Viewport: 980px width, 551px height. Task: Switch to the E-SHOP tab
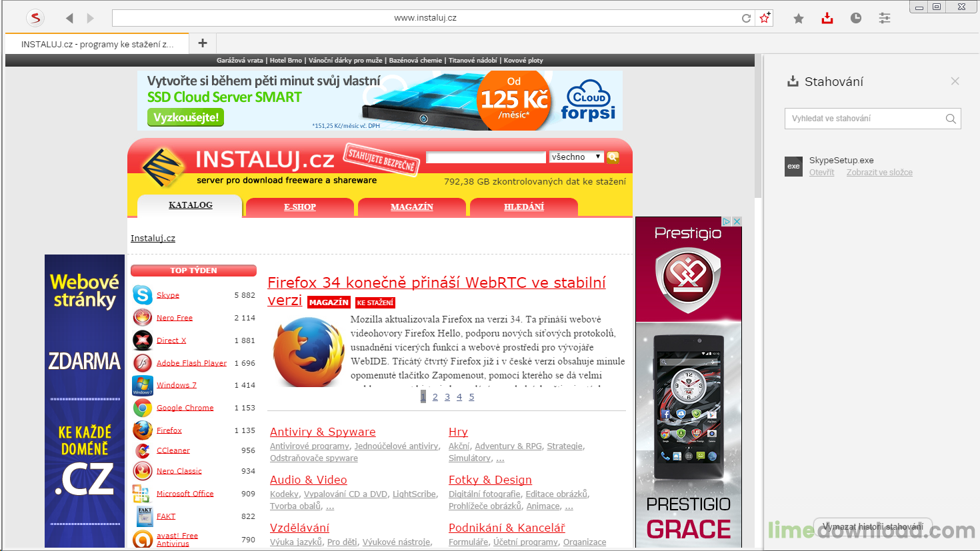(300, 207)
